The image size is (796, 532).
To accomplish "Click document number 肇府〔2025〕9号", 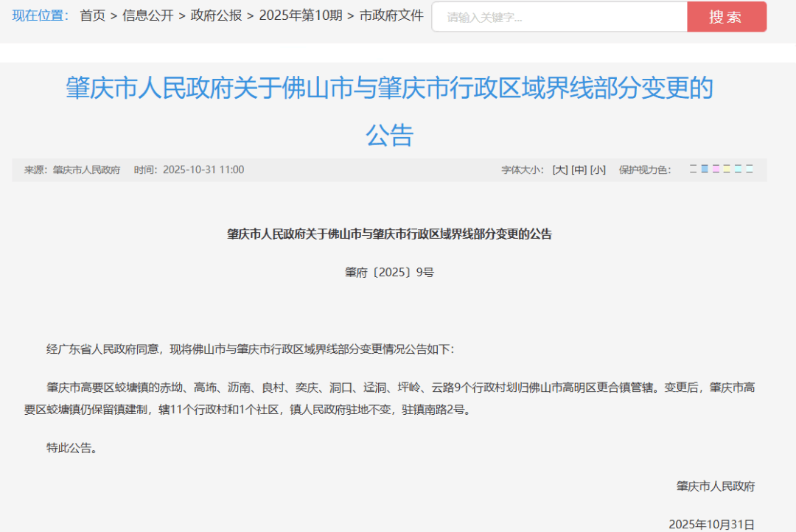I will click(x=389, y=273).
